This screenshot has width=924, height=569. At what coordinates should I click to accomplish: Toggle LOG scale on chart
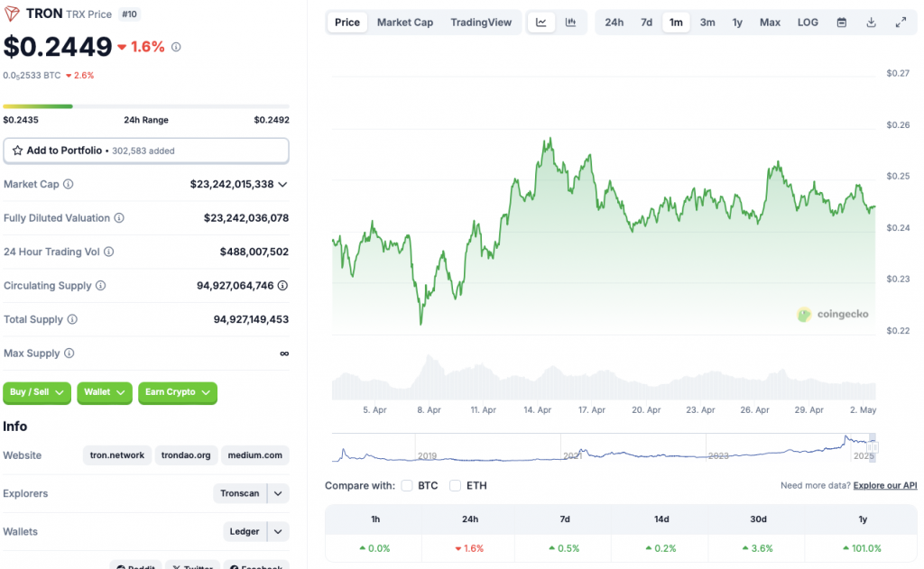tap(808, 23)
